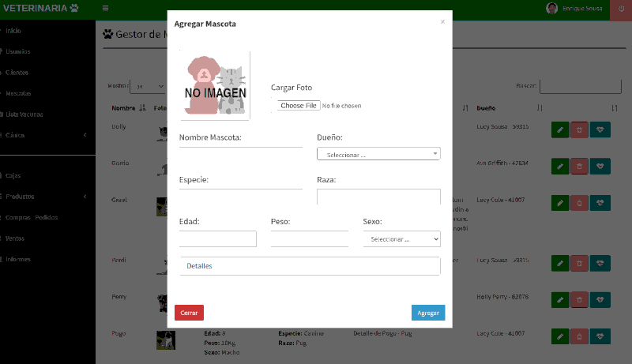Focus the Nombre Mascota input field
The height and width of the screenshot is (364, 632).
(241, 140)
